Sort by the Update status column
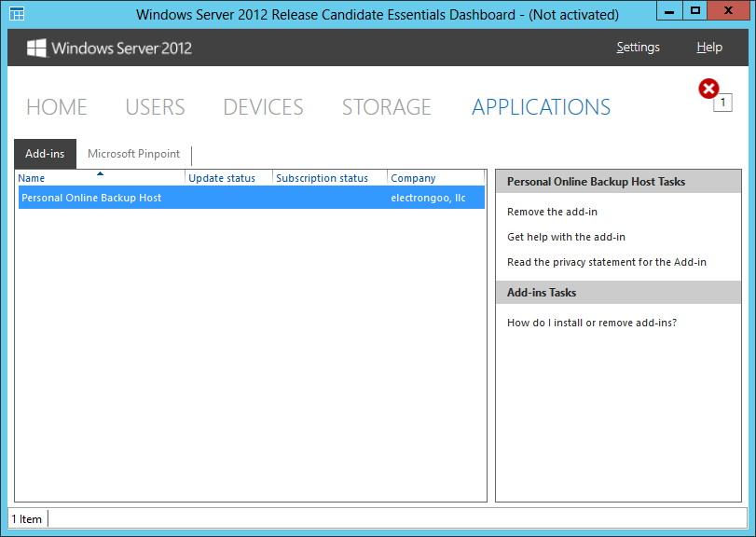This screenshot has width=756, height=537. tap(229, 178)
